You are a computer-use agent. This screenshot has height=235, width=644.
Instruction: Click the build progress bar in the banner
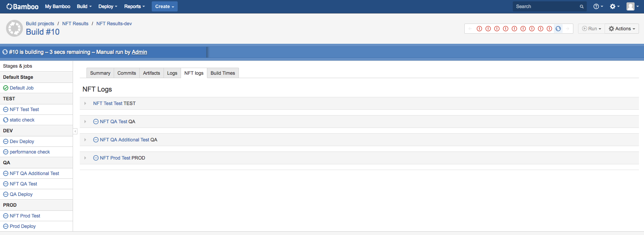pos(322,52)
